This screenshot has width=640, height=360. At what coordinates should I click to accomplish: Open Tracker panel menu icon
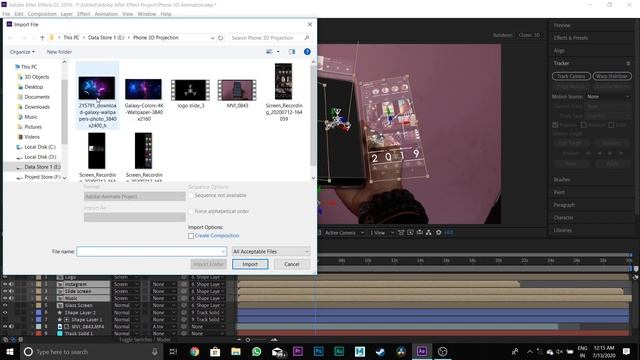pyautogui.click(x=628, y=63)
